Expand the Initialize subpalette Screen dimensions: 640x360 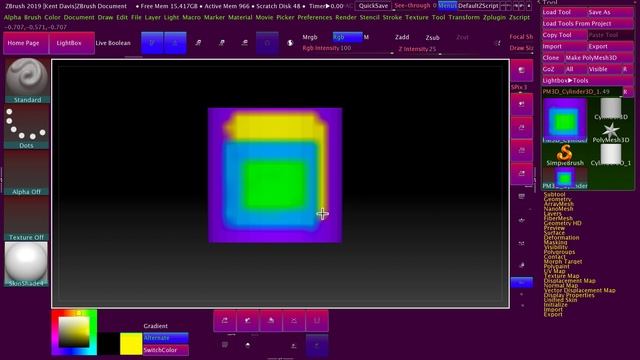pos(556,305)
